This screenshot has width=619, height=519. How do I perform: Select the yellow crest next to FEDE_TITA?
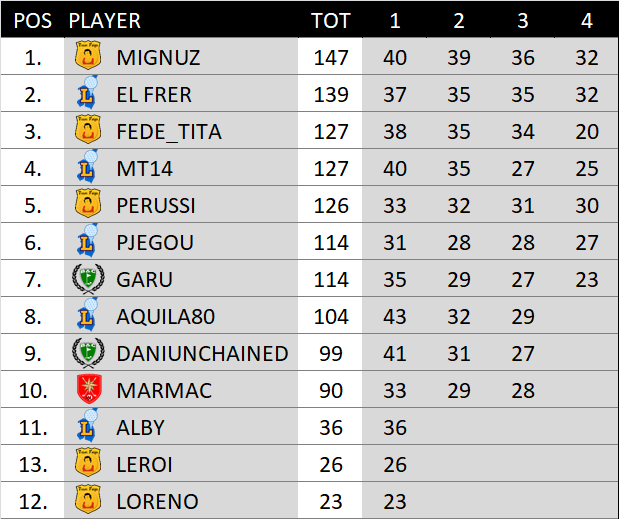coord(88,129)
